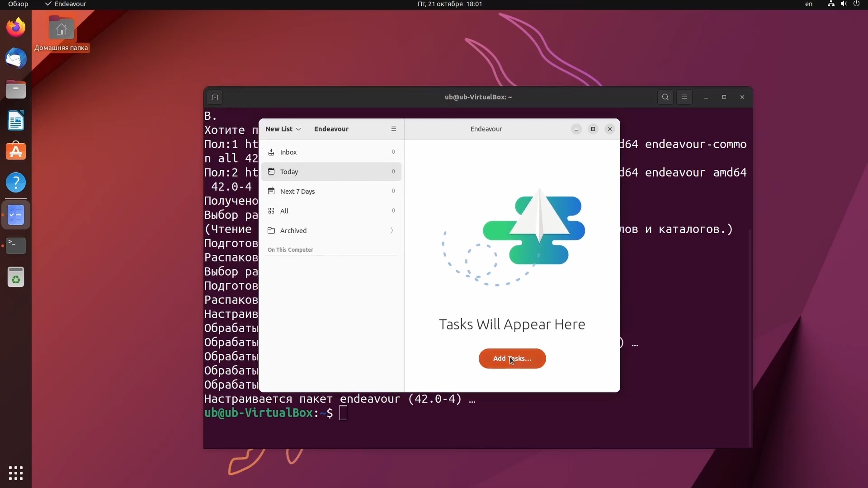Close the Endeavour window
Image resolution: width=868 pixels, height=488 pixels.
tap(610, 129)
